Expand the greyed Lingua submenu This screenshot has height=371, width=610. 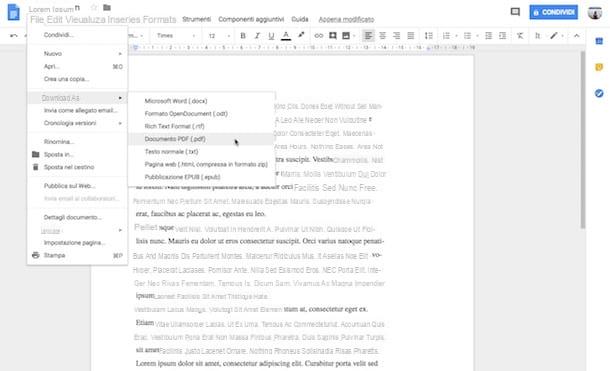click(x=120, y=231)
